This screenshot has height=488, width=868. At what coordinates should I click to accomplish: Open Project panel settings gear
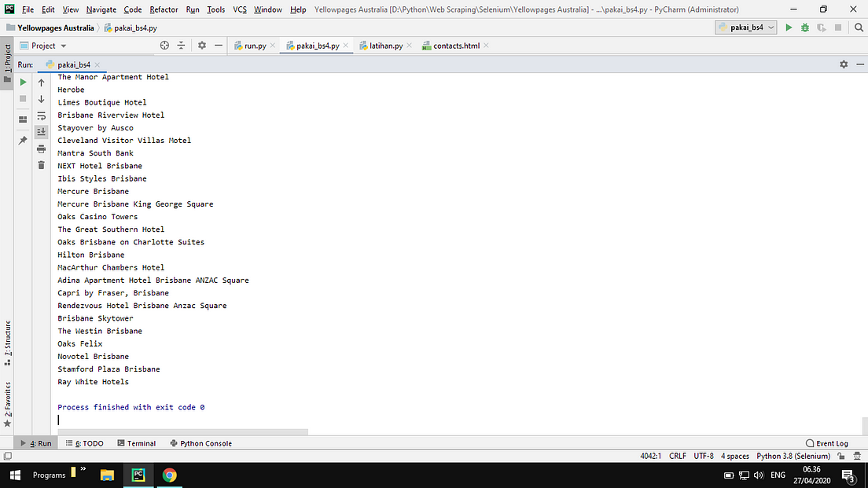(202, 46)
